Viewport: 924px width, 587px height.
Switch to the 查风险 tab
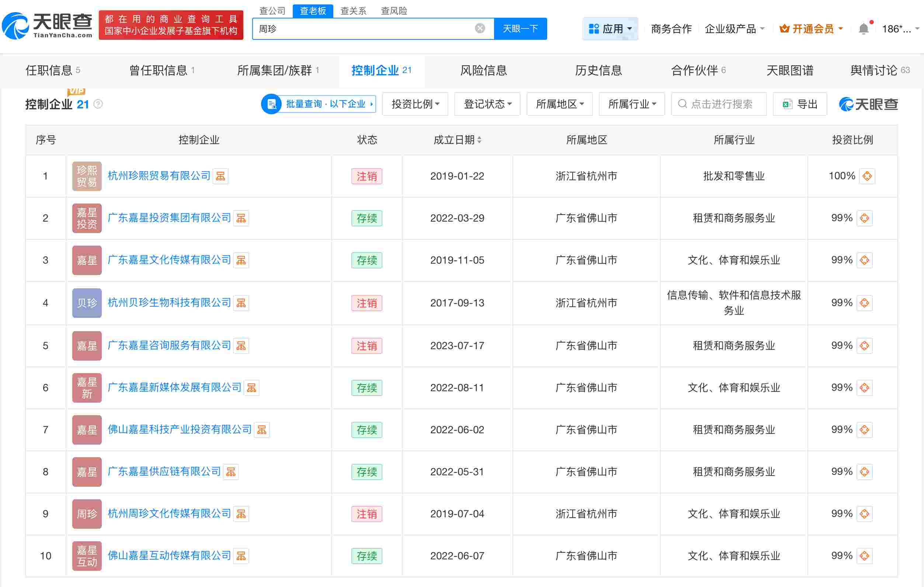[393, 10]
